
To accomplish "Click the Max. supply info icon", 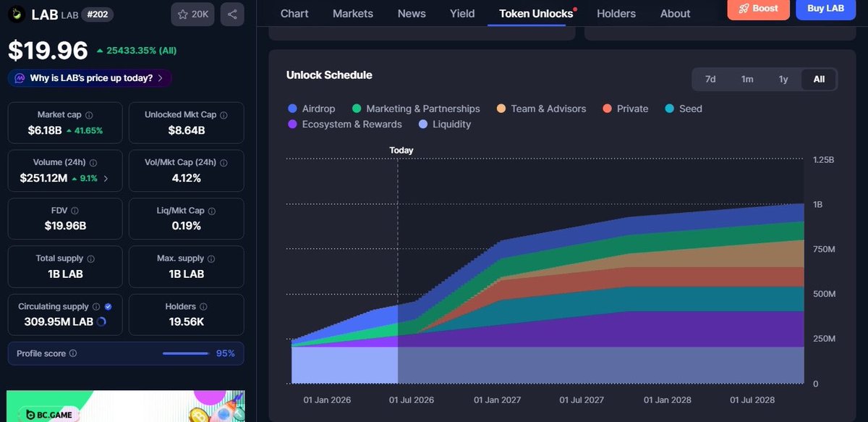I will coord(212,258).
